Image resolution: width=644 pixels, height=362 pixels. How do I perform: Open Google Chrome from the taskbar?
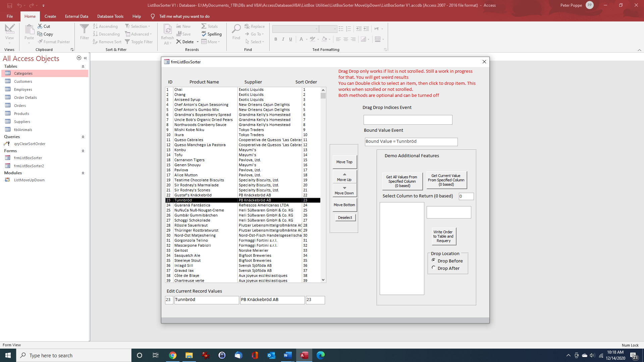click(173, 355)
